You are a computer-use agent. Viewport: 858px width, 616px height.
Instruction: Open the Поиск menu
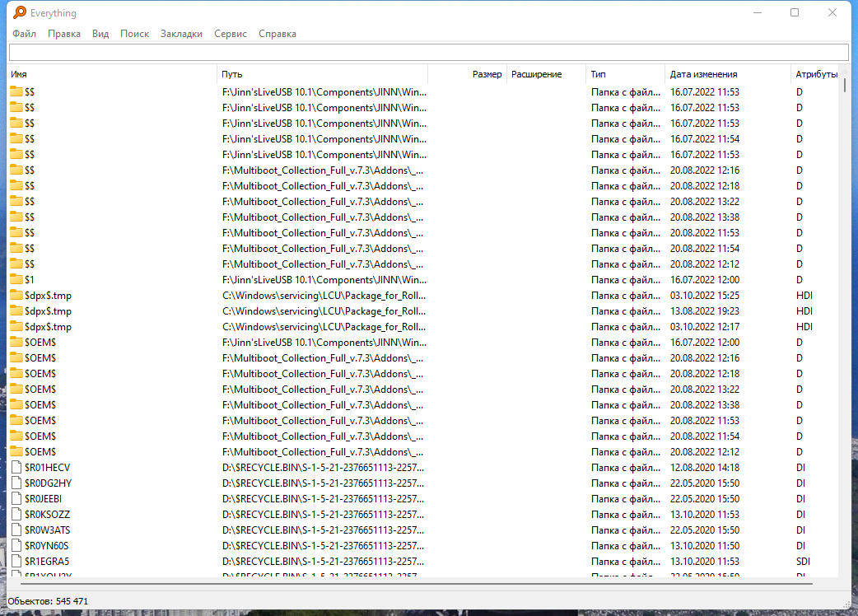click(x=134, y=34)
